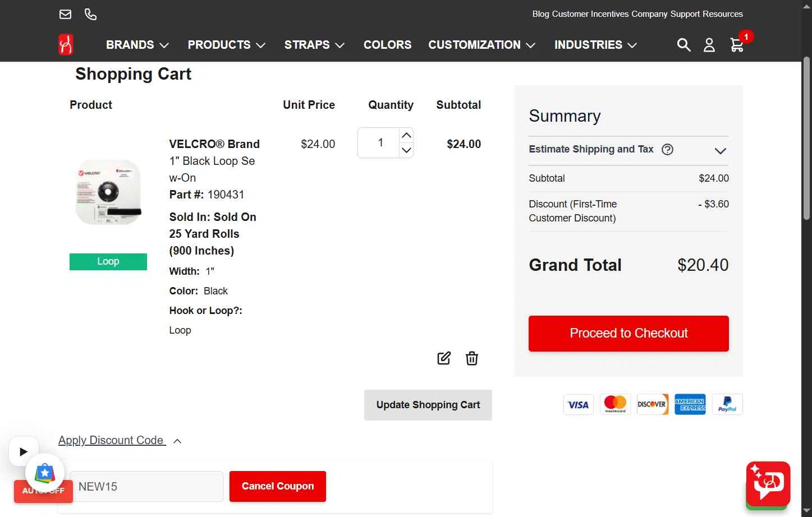The width and height of the screenshot is (812, 517).
Task: Click the page vertical scrollbar
Action: pyautogui.click(x=806, y=137)
